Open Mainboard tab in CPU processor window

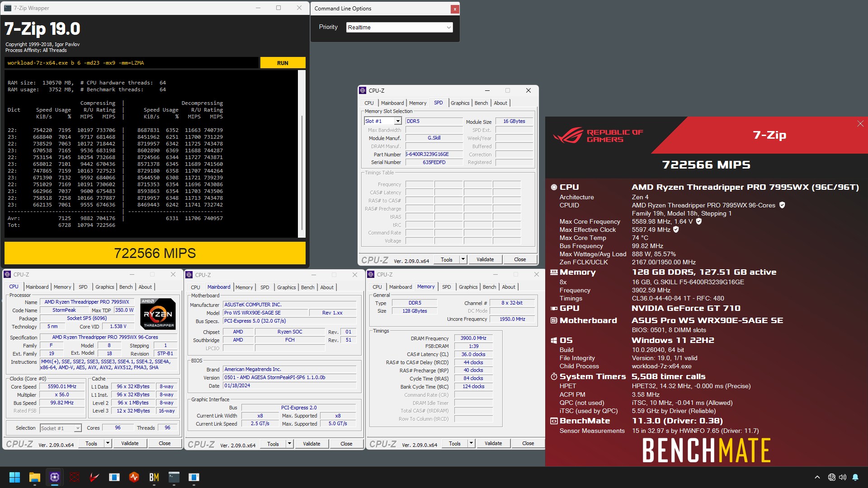pyautogui.click(x=37, y=287)
